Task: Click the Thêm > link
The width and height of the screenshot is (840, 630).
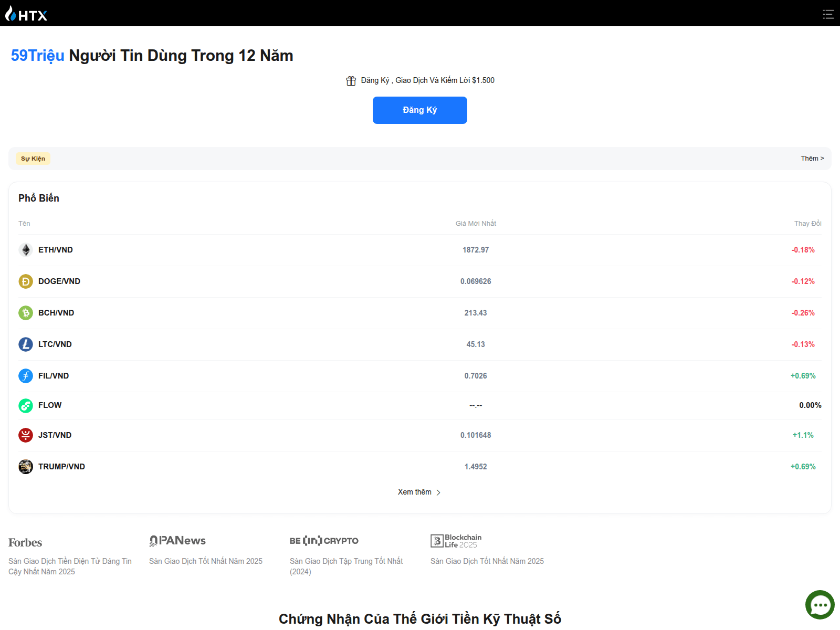Action: tap(812, 159)
